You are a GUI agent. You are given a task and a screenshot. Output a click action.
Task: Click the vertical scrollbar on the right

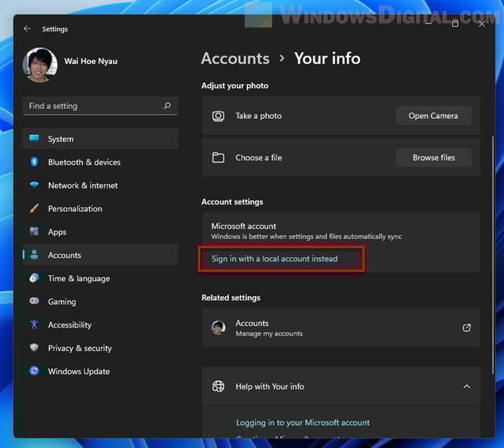pyautogui.click(x=492, y=255)
